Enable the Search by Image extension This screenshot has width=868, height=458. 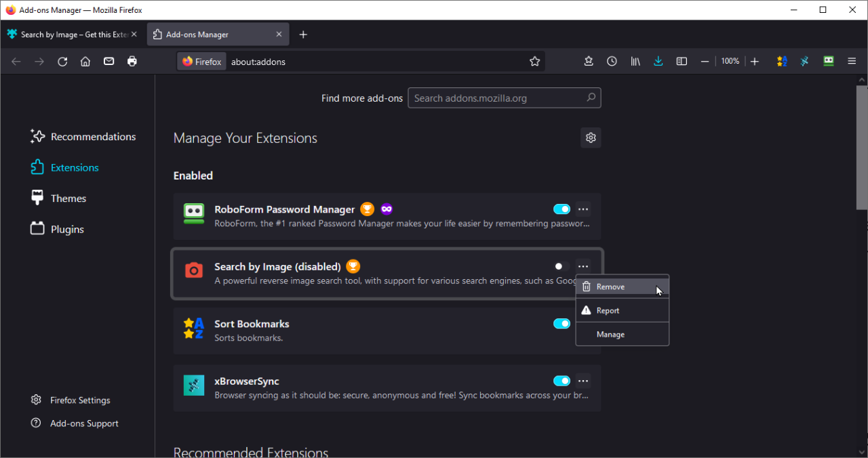(x=558, y=266)
